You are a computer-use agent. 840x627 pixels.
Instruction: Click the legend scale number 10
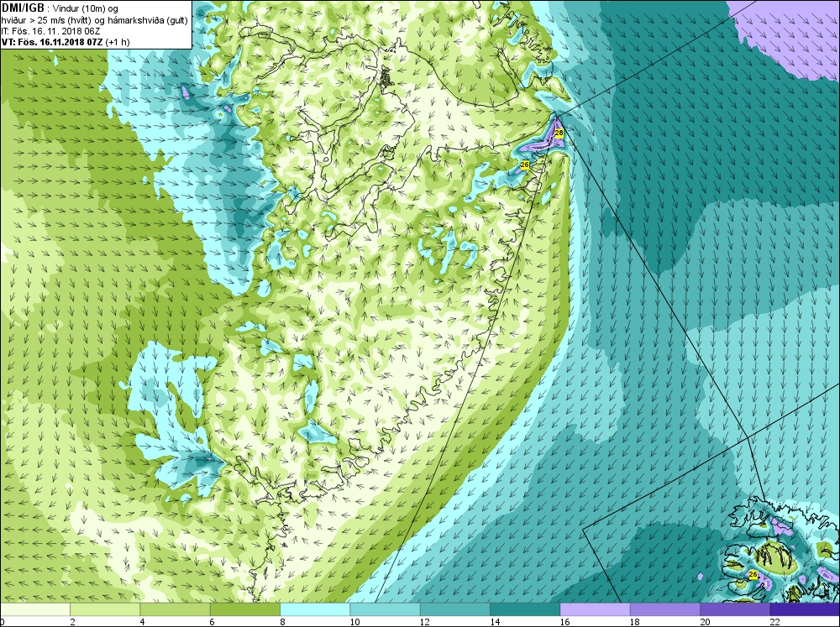pyautogui.click(x=354, y=622)
